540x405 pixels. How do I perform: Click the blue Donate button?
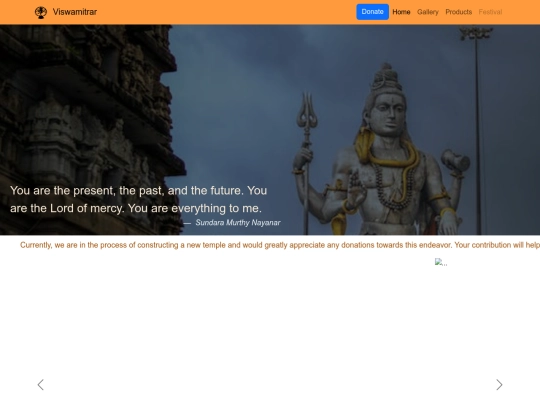coord(372,12)
